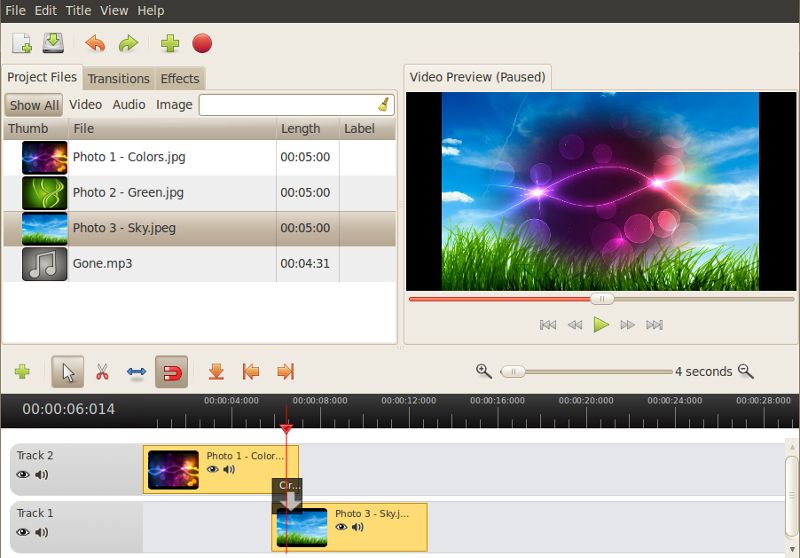Toggle the magnet snapping tool

171,372
